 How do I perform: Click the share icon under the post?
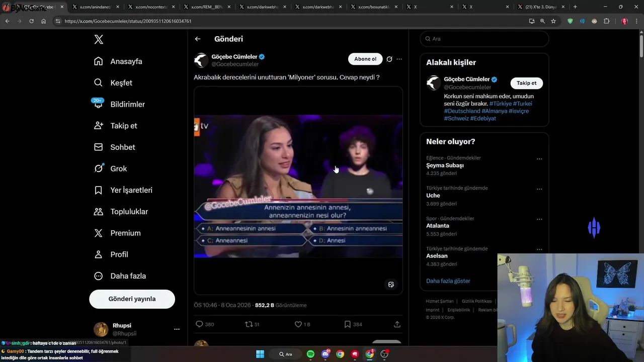pyautogui.click(x=397, y=324)
